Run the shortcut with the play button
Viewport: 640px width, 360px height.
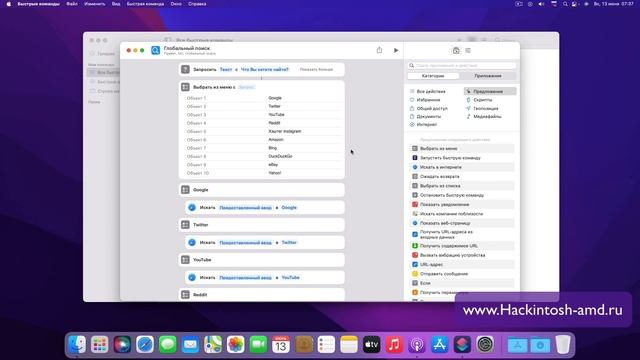tap(396, 51)
